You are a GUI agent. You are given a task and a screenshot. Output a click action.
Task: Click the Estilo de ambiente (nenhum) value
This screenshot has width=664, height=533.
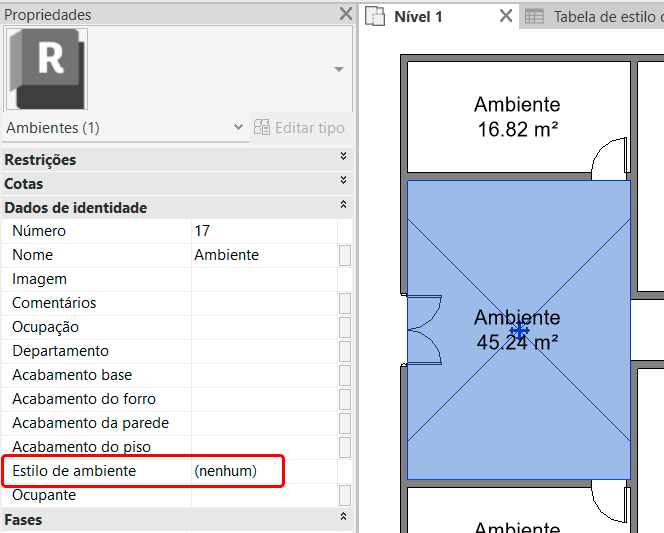[x=225, y=471]
